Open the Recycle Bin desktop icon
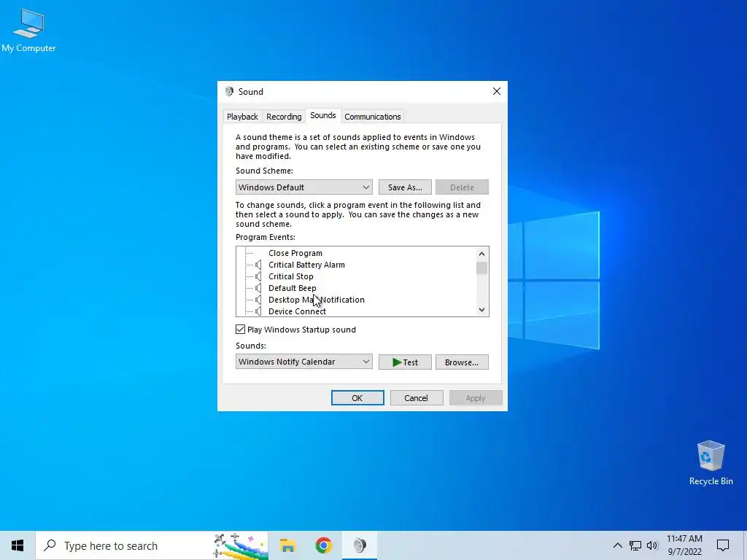The width and height of the screenshot is (747, 560). [711, 463]
